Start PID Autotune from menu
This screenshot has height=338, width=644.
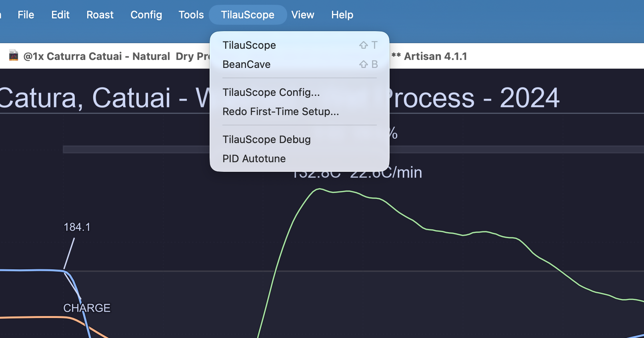300,159
